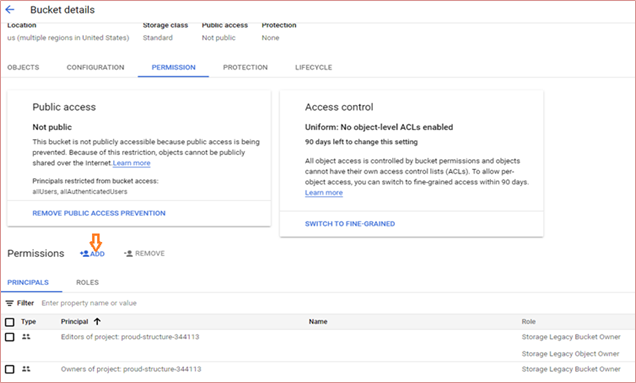Click the 'us (multiple regions in United States)' location
Screen dimensions: 636x383
[x=68, y=38]
